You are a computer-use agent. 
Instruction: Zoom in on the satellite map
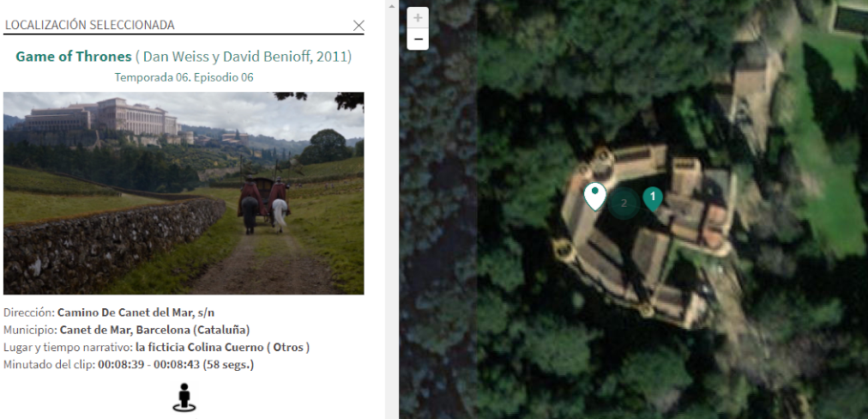[418, 18]
